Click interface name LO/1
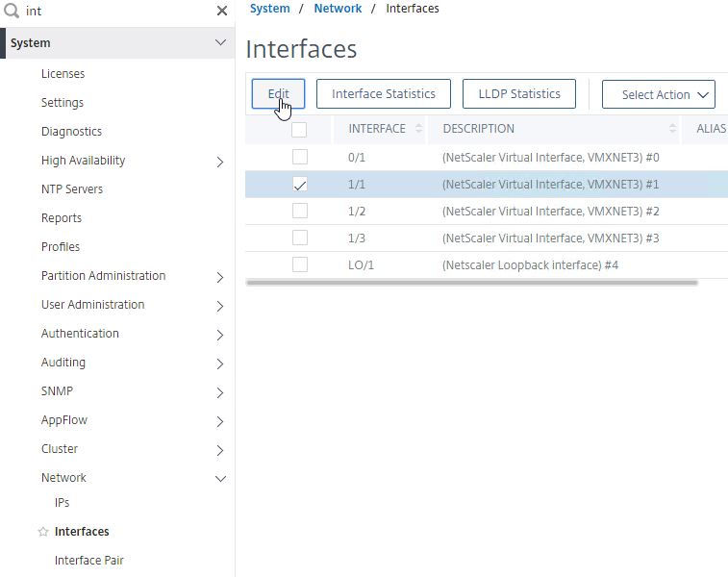728x577 pixels. point(361,265)
